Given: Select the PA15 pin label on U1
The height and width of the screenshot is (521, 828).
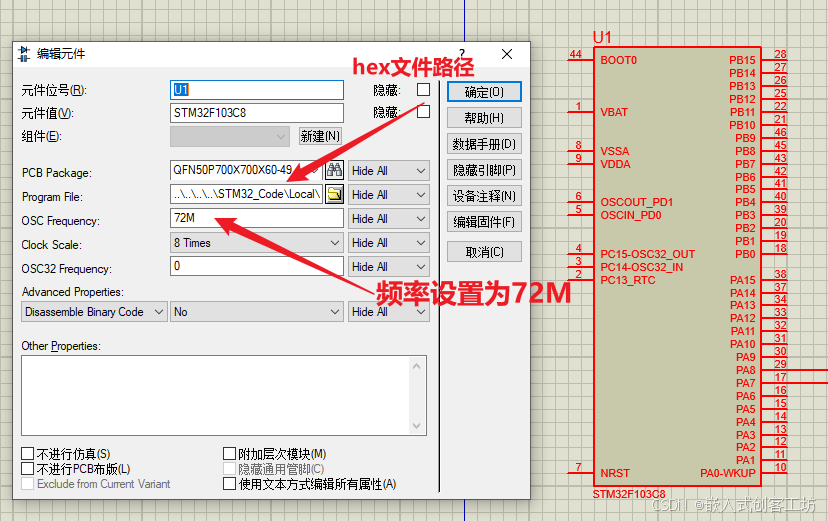Looking at the screenshot, I should tap(742, 280).
